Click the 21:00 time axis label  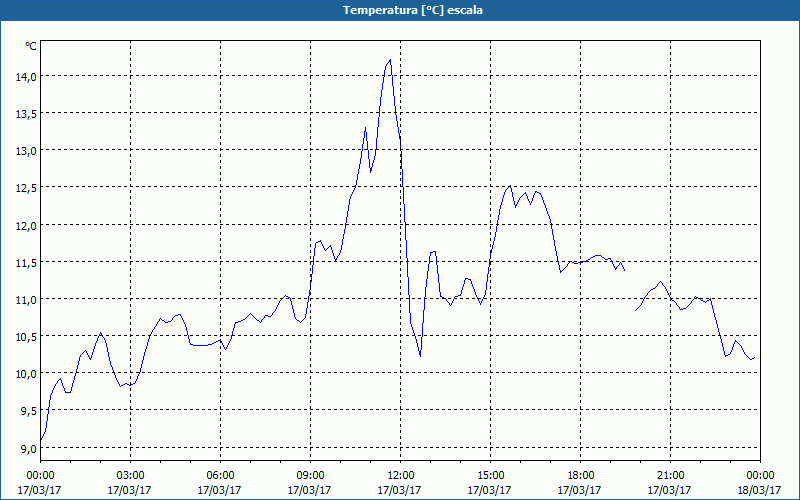(670, 476)
